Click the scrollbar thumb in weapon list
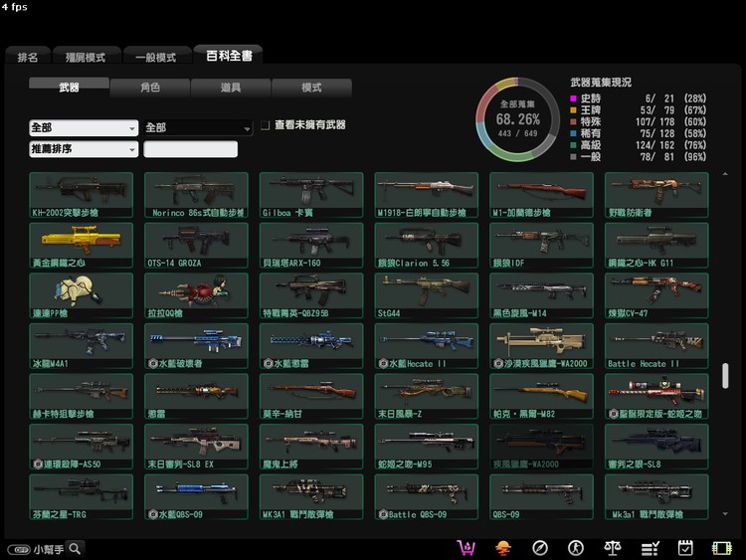 coord(725,376)
